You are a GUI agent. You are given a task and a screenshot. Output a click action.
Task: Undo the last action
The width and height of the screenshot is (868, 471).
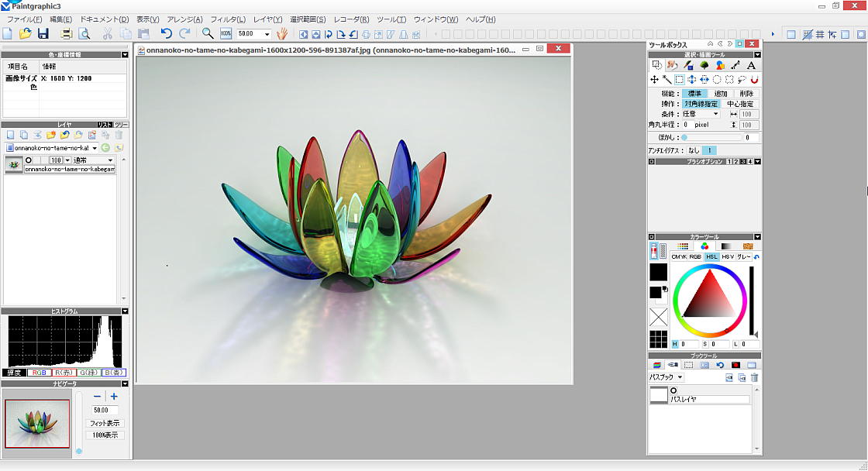click(166, 34)
